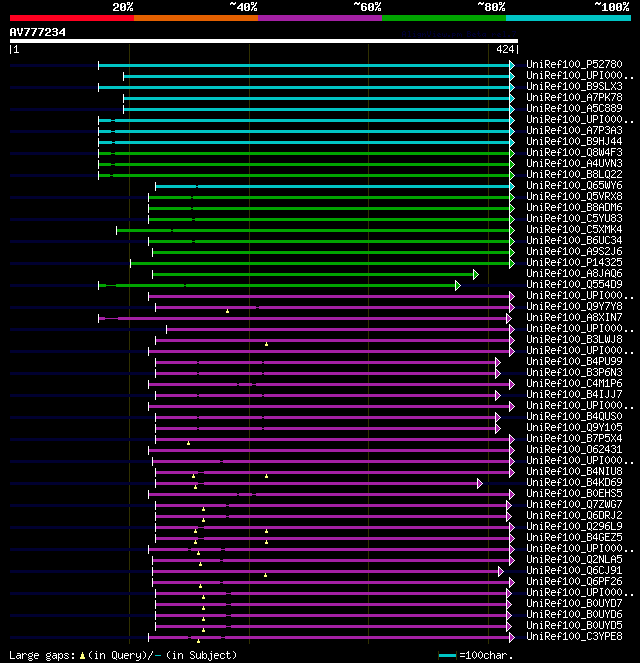The height and width of the screenshot is (663, 640).
Task: Select the UniRef100_B0UYD5 entry
Action: click(x=574, y=625)
